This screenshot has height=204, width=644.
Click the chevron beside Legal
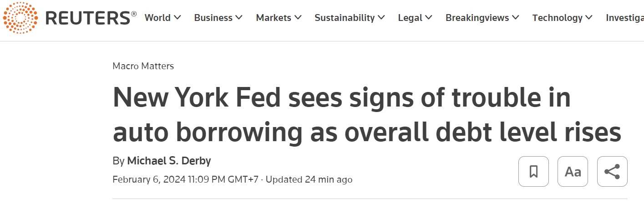429,18
